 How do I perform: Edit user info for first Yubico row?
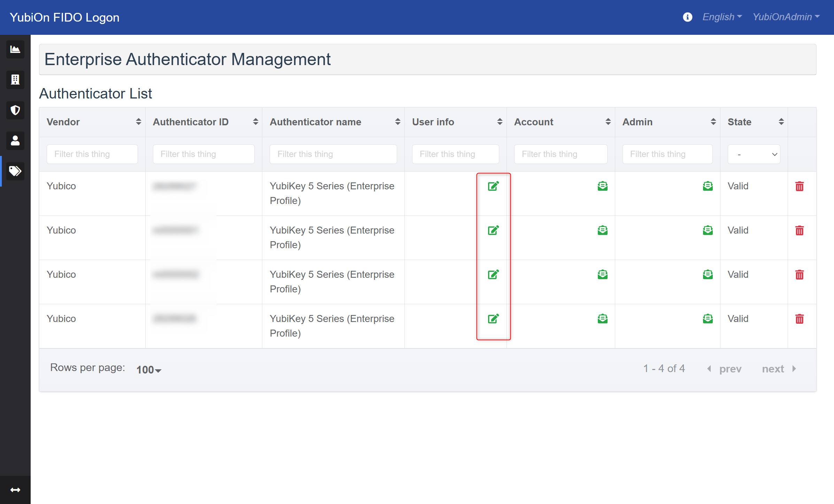[493, 186]
